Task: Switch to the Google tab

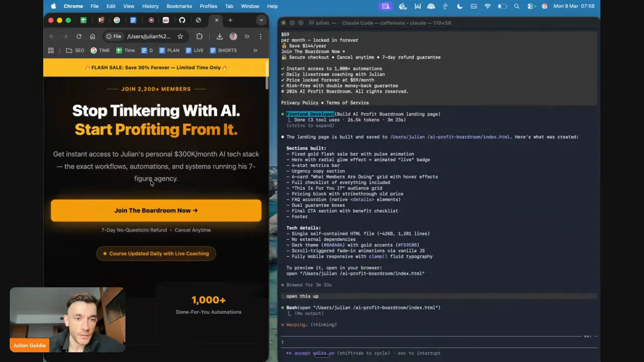Action: (x=117, y=20)
